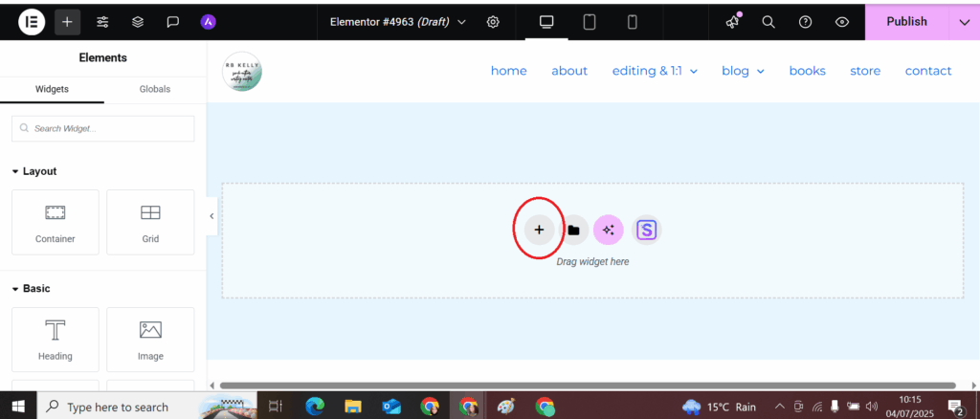This screenshot has height=419, width=980.
Task: Collapse the Layout section
Action: [x=34, y=171]
